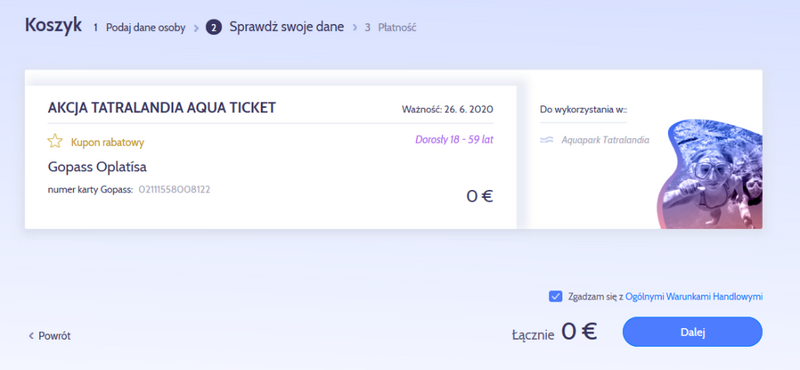Go back using the Powrót link
The width and height of the screenshot is (800, 370).
click(x=49, y=336)
